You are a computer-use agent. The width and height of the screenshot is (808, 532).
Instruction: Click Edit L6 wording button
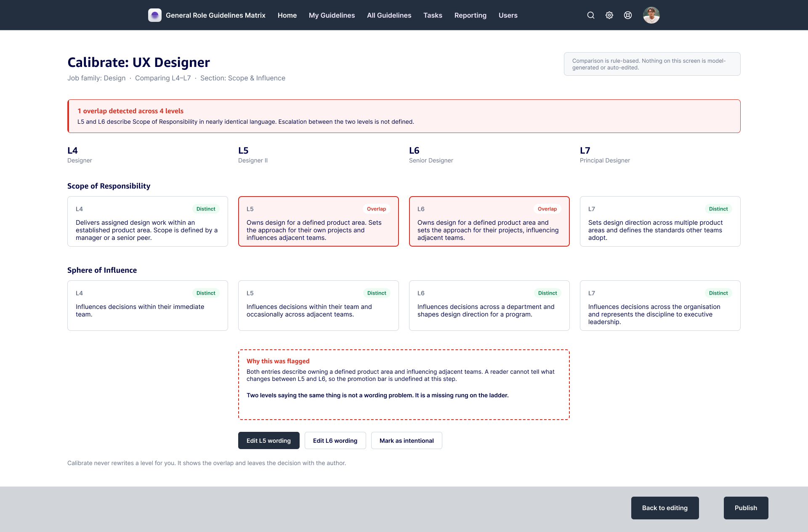tap(335, 440)
